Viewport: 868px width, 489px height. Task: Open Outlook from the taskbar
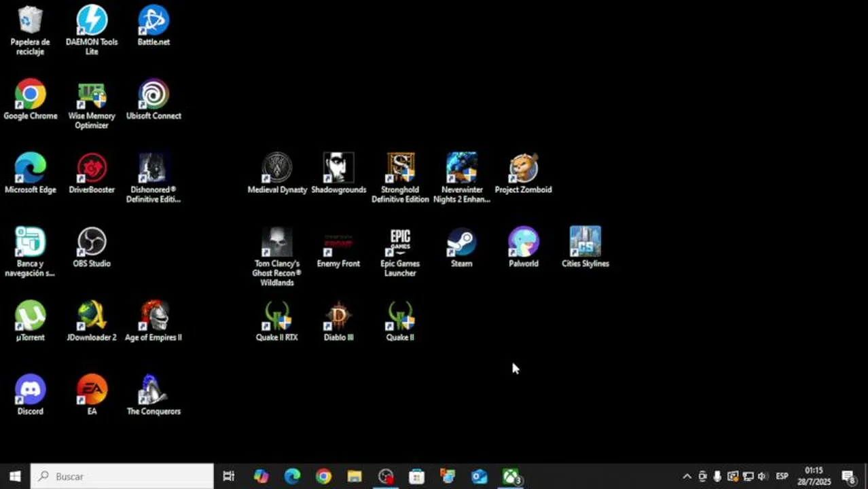[x=479, y=476]
